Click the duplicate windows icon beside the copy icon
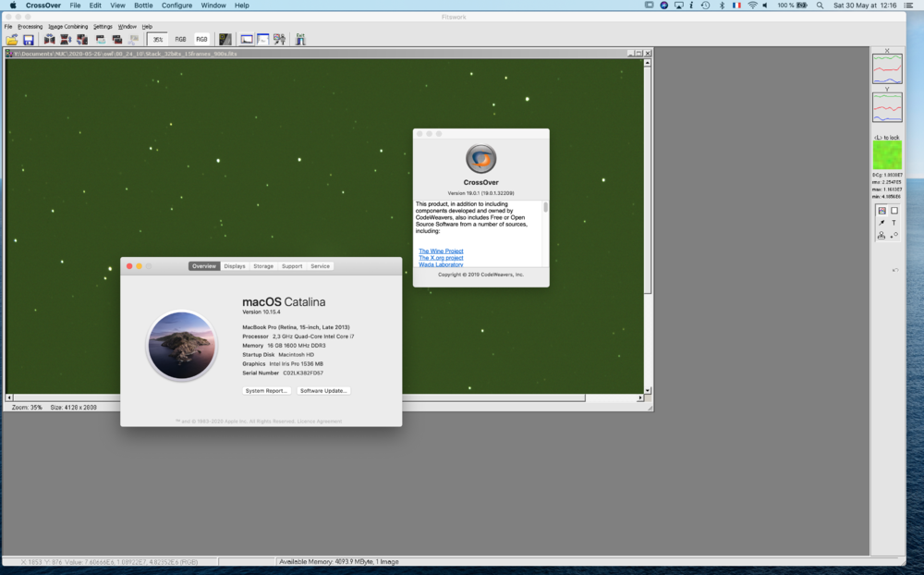 click(117, 40)
